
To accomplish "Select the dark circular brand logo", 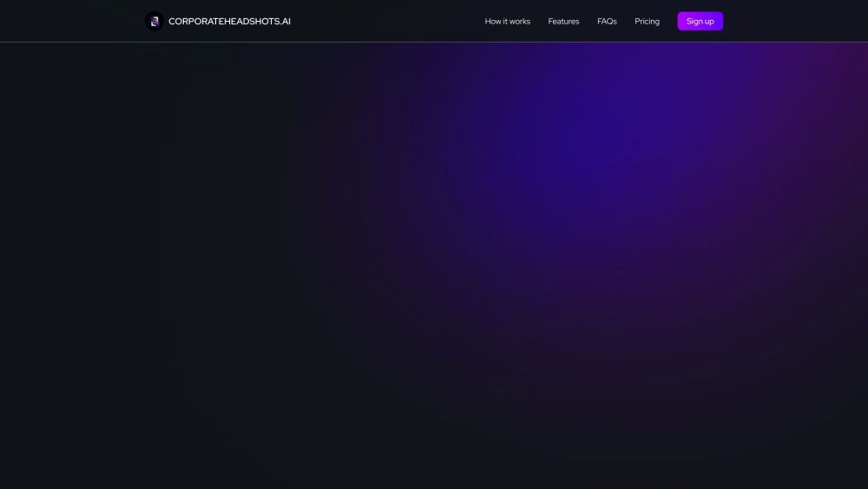I will coord(155,21).
